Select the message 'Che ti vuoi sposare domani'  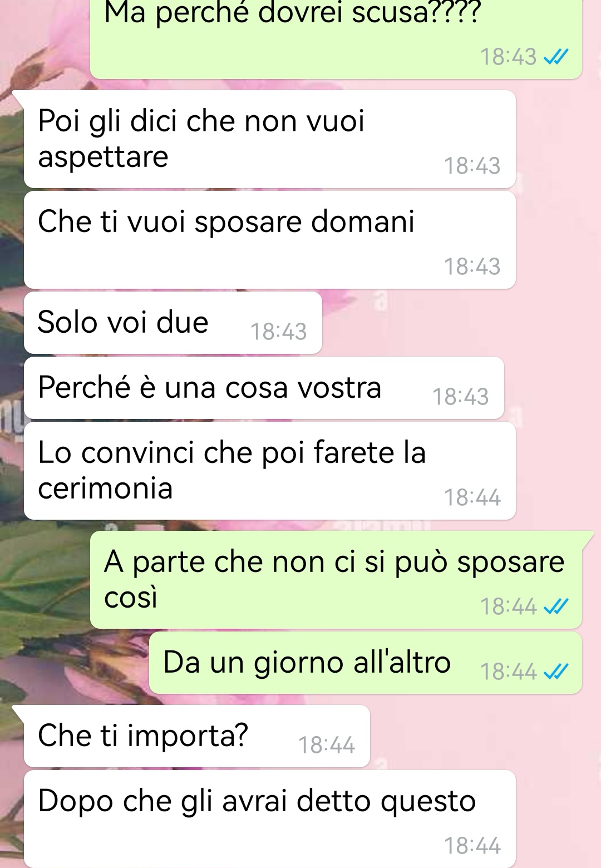coord(270,240)
